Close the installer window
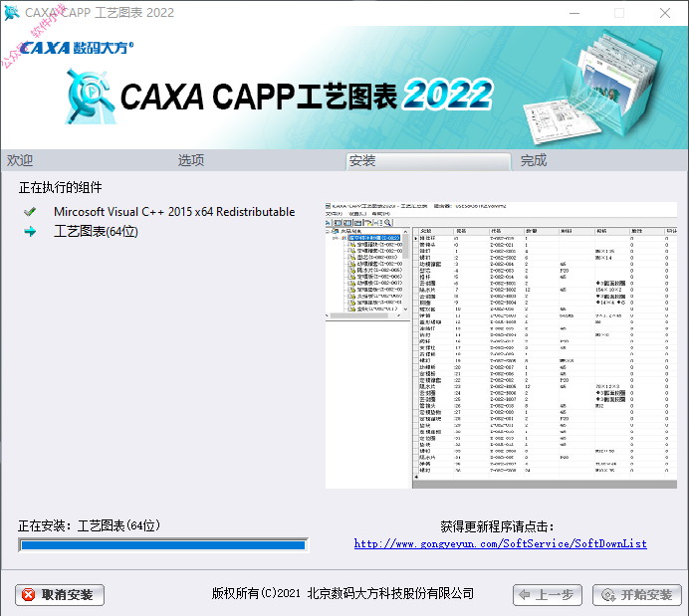The height and width of the screenshot is (616, 689). tap(665, 13)
